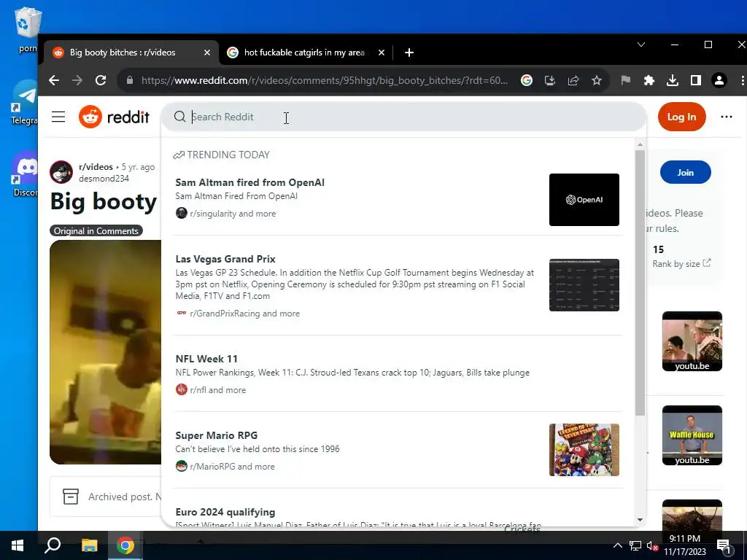Click the Rank by size link
This screenshot has width=747, height=560.
[x=681, y=263]
